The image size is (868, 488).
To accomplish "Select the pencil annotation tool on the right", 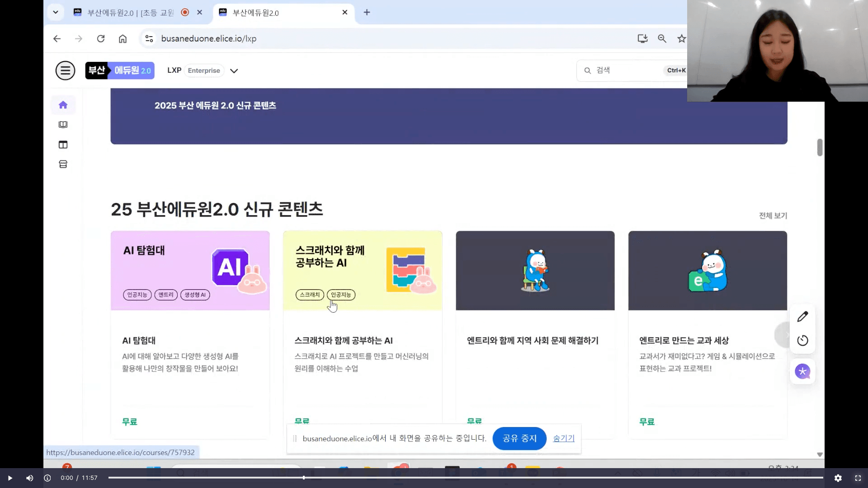I will tap(803, 316).
